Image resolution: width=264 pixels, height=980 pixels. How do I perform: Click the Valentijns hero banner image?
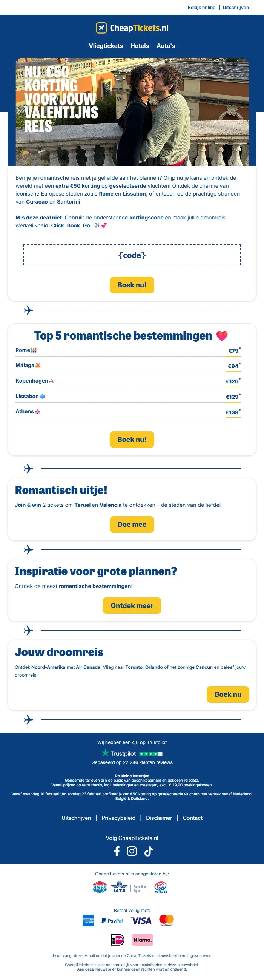coord(132,112)
